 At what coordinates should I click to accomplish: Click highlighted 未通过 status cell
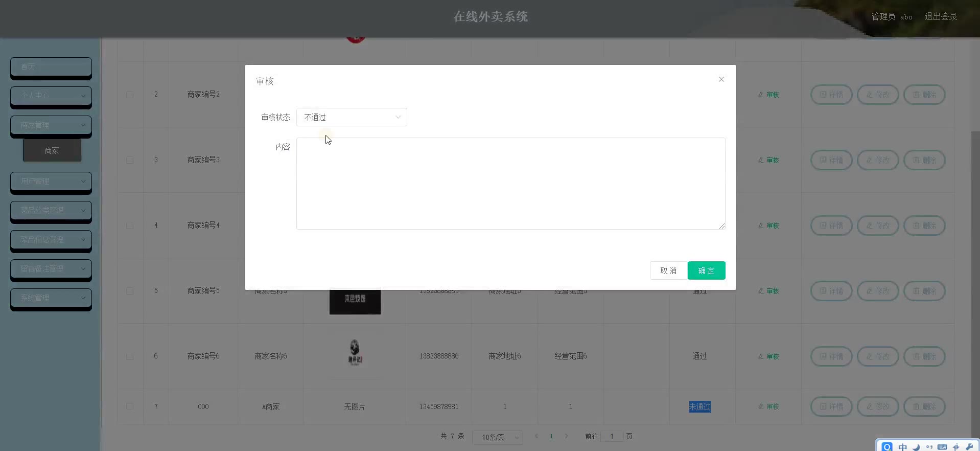699,407
